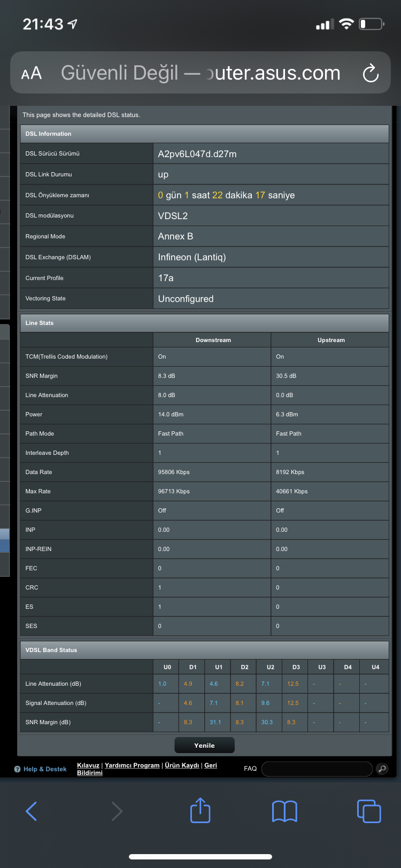The width and height of the screenshot is (401, 868).
Task: Select the DSL uptime value row
Action: (226, 195)
